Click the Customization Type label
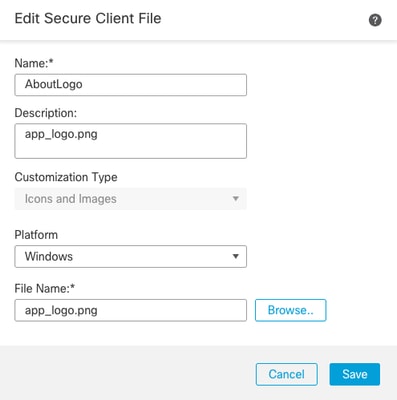The image size is (397, 400). 66,177
